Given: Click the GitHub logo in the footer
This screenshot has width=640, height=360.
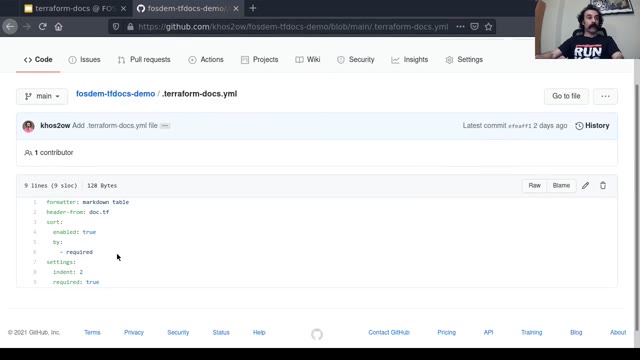Looking at the screenshot, I should [x=317, y=335].
